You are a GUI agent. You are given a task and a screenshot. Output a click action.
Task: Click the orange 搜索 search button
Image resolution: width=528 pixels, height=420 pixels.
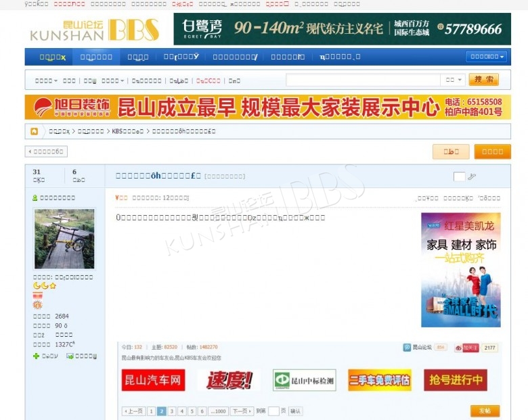483,80
